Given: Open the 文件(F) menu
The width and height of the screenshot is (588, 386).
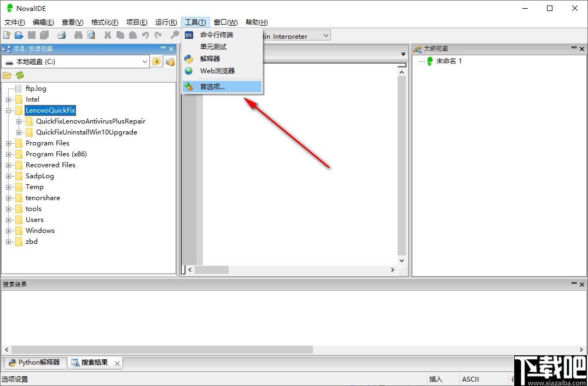Looking at the screenshot, I should (15, 22).
